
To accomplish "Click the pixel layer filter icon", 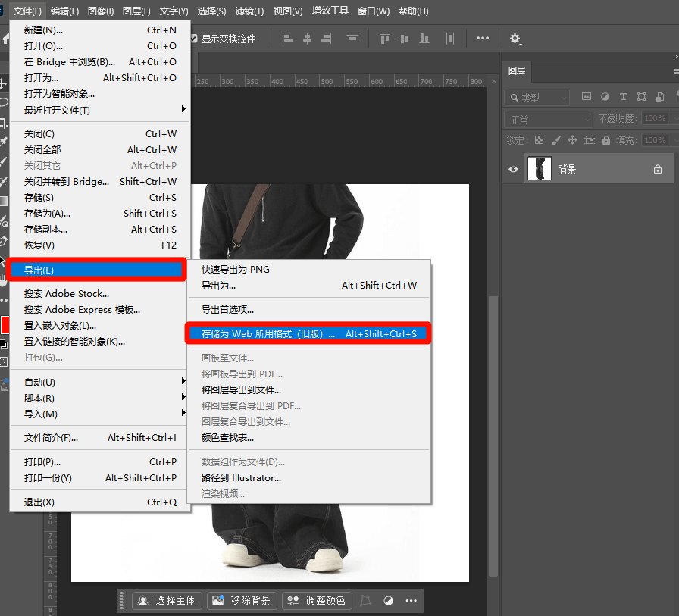I will point(586,97).
